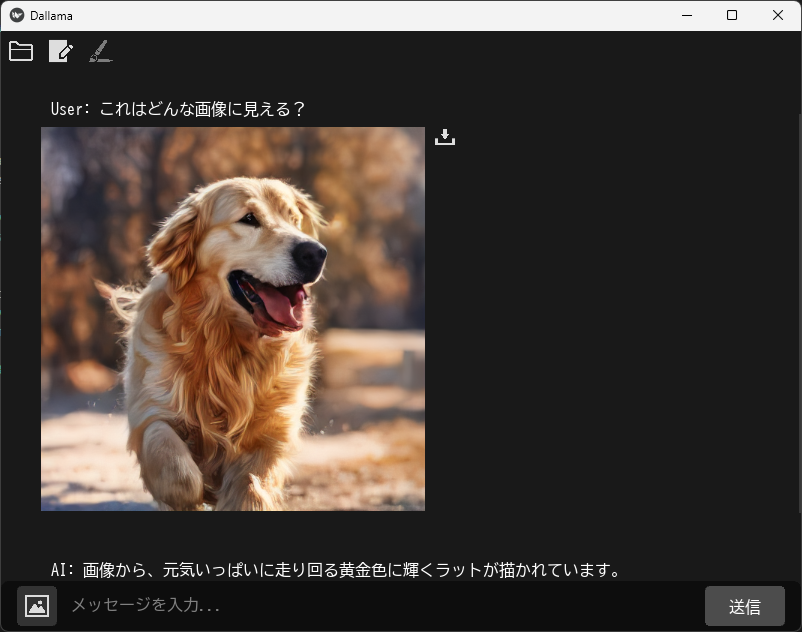Click the broom clear-chat icon
Image resolution: width=802 pixels, height=632 pixels.
(101, 51)
